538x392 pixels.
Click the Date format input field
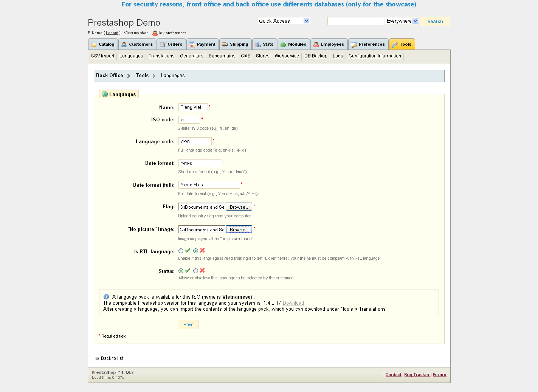point(200,163)
